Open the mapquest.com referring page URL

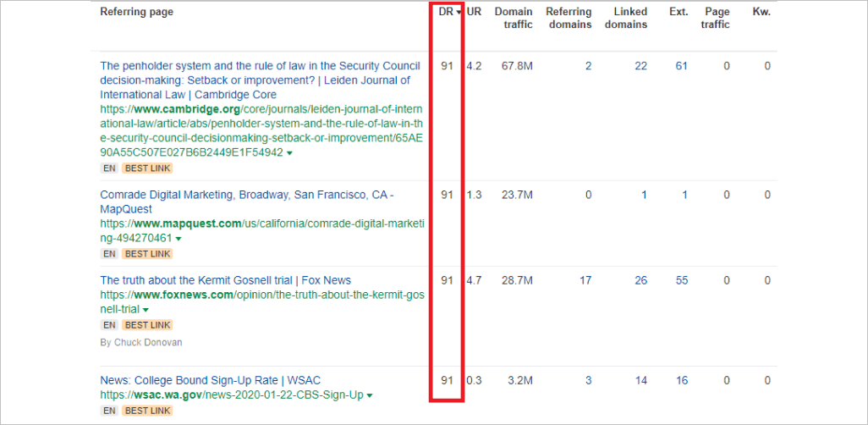click(x=262, y=231)
